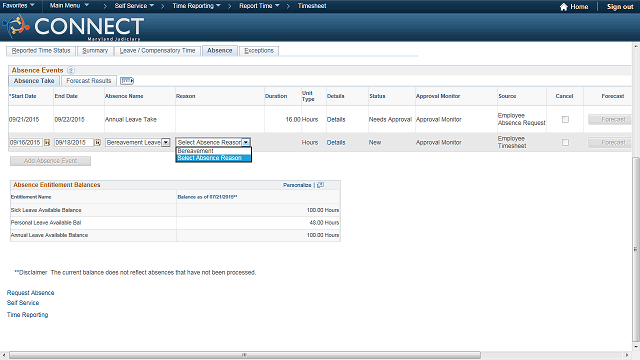Click the 48.00 Hours balance value
This screenshot has width=640, height=360.
pyautogui.click(x=324, y=222)
